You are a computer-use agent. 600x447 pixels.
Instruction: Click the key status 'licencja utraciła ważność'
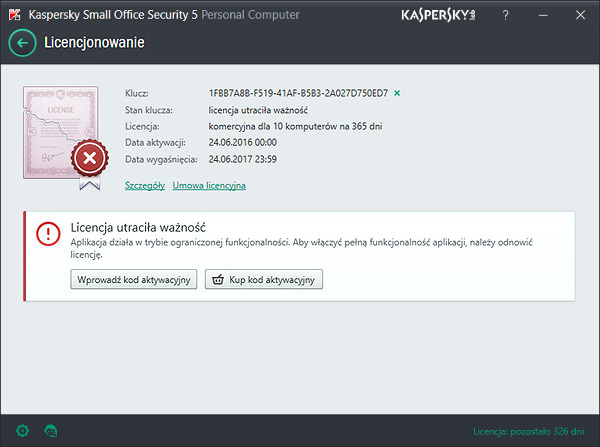pos(258,110)
